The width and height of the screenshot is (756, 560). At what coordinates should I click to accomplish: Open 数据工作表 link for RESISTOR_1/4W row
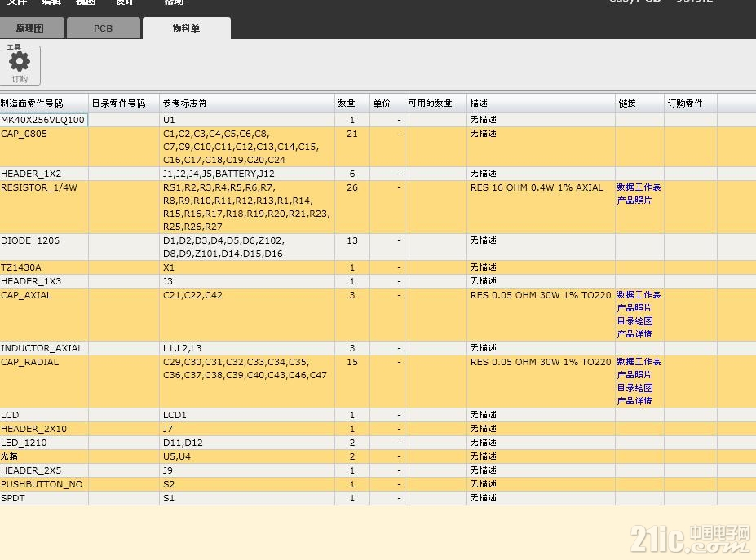click(639, 187)
